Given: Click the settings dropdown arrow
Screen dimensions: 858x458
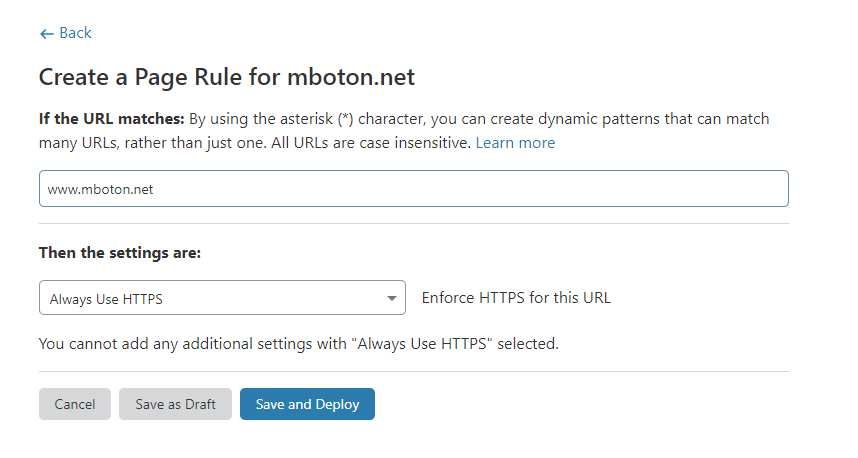Looking at the screenshot, I should pos(391,298).
